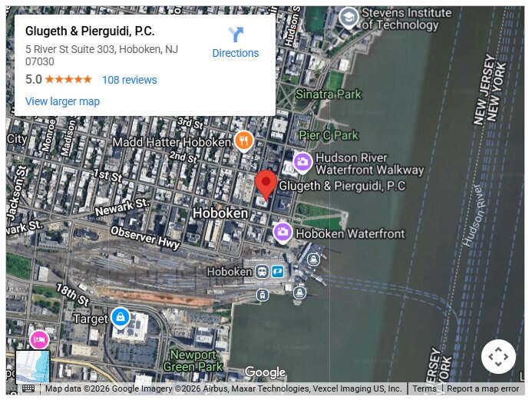The image size is (532, 400).
Task: Click the Directions text link
Action: click(236, 53)
